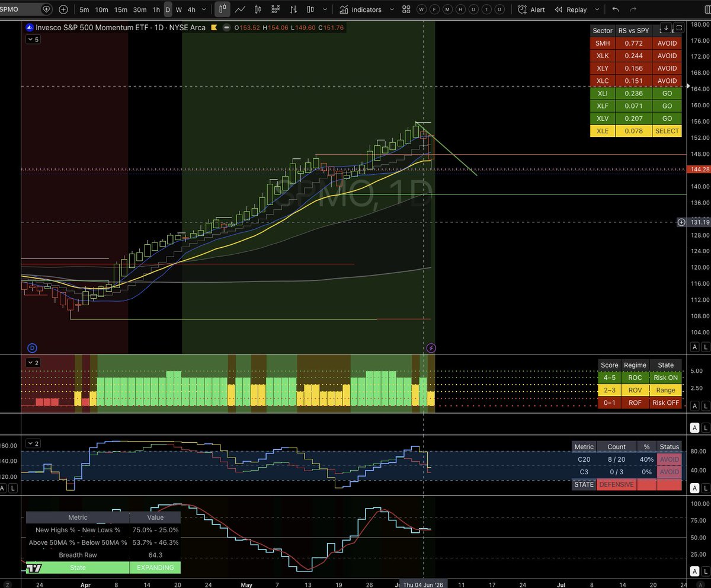Select the active D daily timeframe button
This screenshot has height=588, width=711.
pyautogui.click(x=168, y=9)
